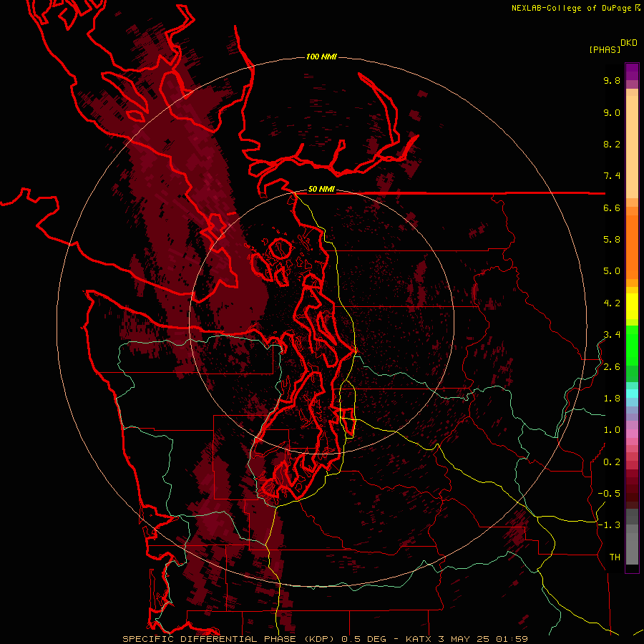644x644 pixels.
Task: Pick the purple band atop the color bar
Action: coord(632,72)
